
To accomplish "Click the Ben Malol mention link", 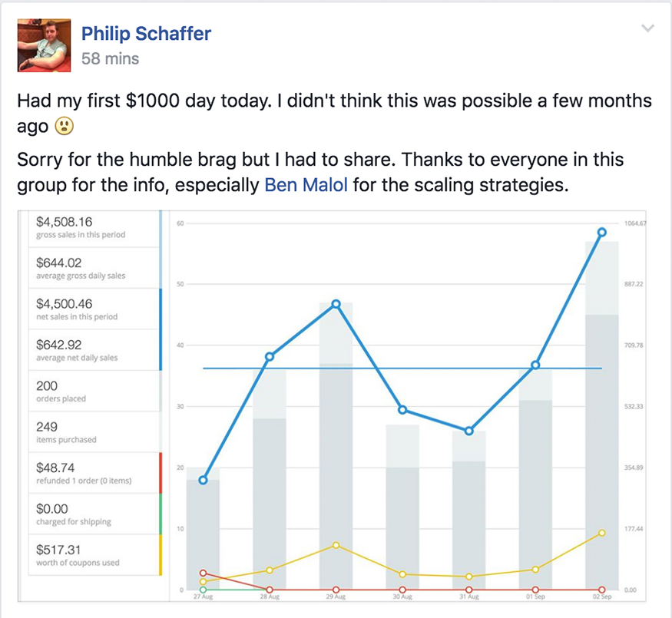I will tap(306, 185).
